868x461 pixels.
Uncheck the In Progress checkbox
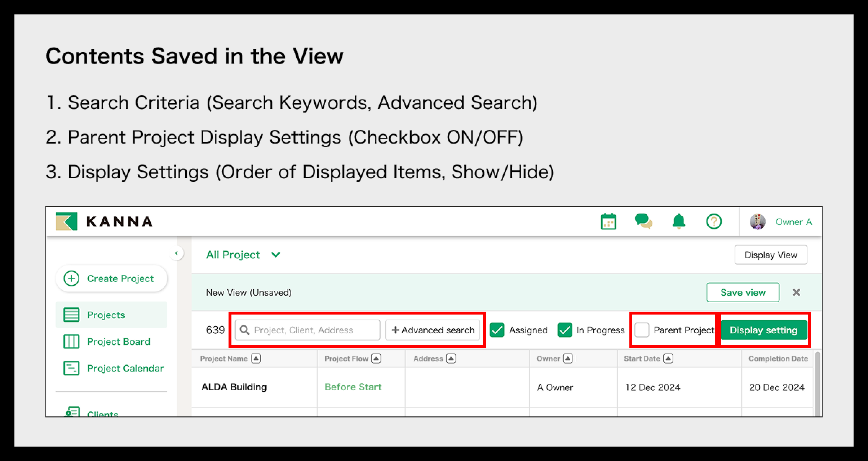564,330
